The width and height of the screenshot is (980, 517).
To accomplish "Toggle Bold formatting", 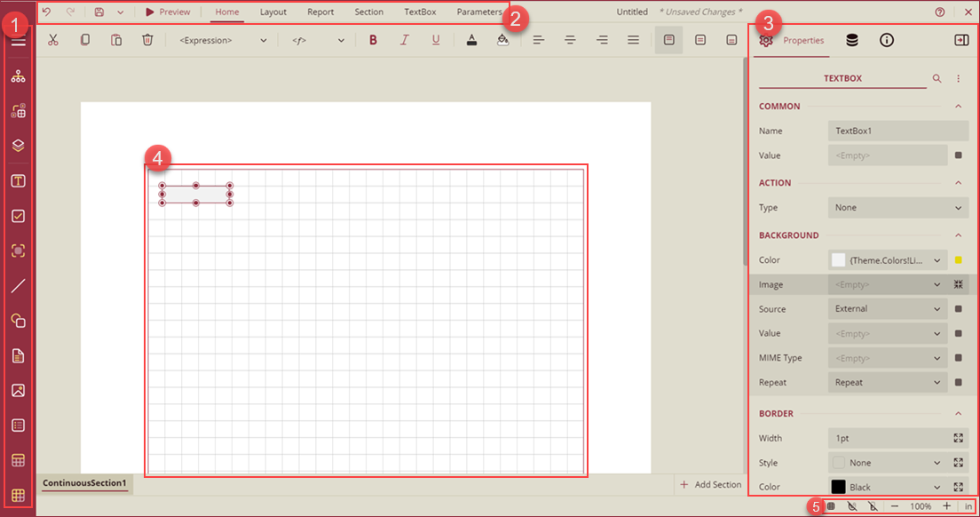I will coord(373,40).
